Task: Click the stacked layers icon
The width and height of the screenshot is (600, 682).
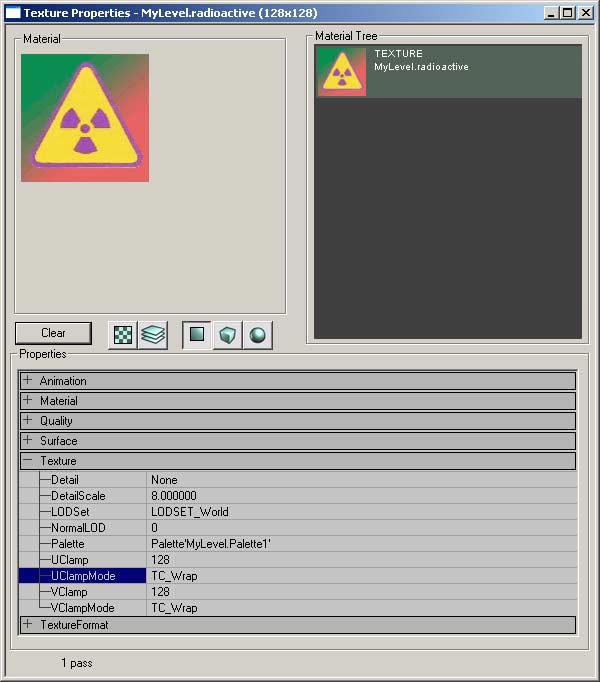Action: tap(153, 335)
